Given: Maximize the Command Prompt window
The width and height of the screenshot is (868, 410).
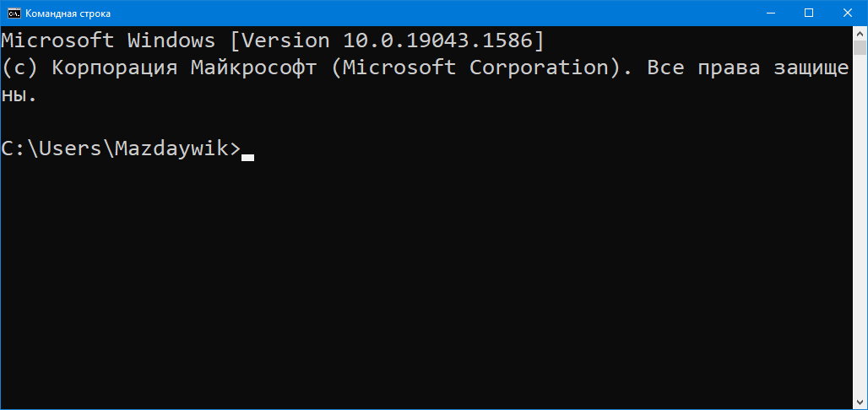Looking at the screenshot, I should coord(809,13).
